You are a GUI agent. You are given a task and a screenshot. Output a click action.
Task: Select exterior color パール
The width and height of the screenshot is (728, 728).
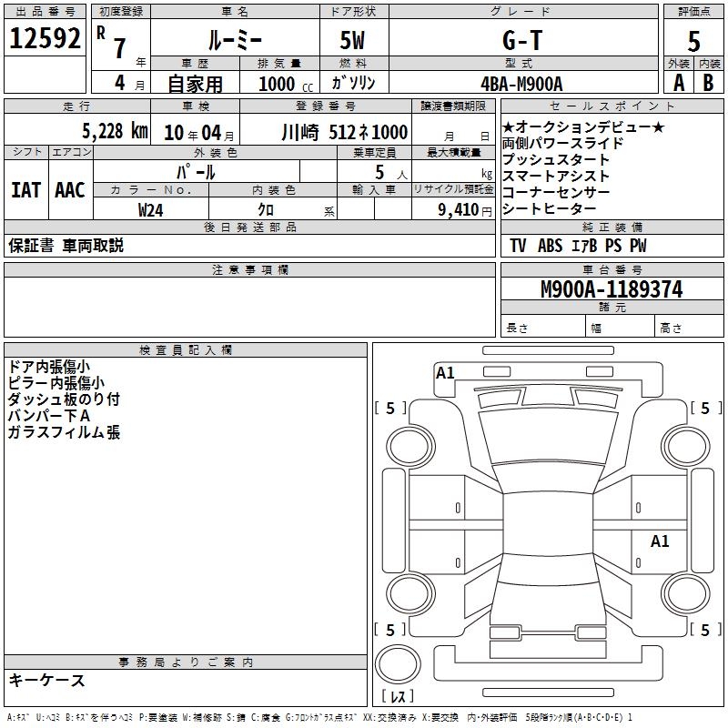(x=196, y=173)
